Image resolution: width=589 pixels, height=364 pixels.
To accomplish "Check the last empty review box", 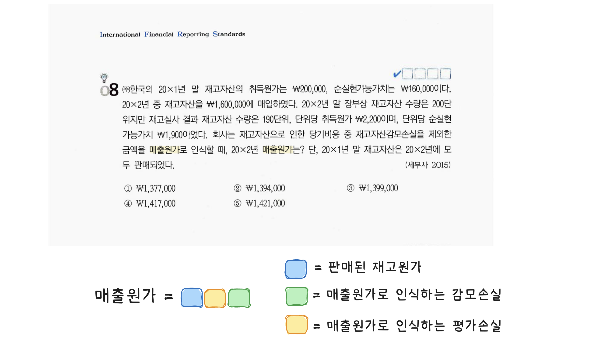I will [x=445, y=74].
